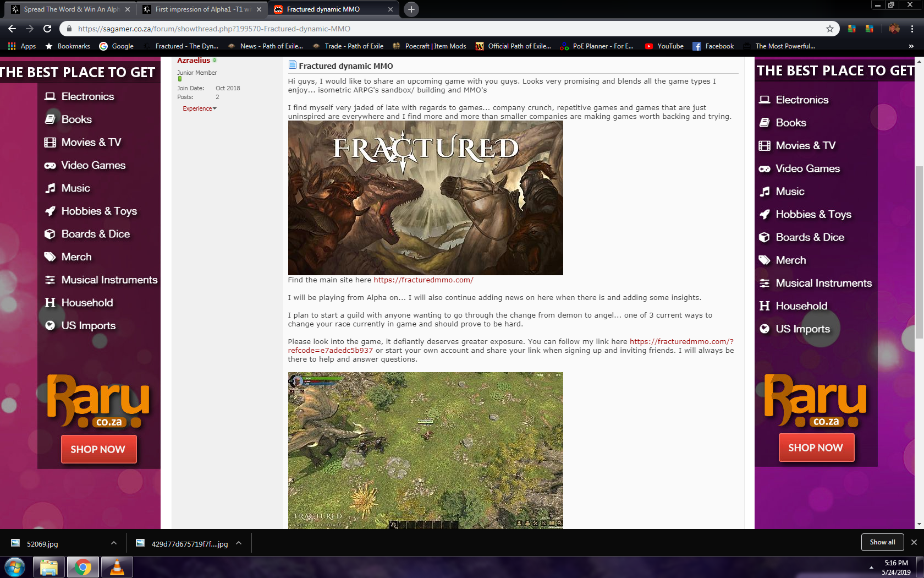The height and width of the screenshot is (578, 924).
Task: Open the Facebook bookmark
Action: tap(713, 46)
